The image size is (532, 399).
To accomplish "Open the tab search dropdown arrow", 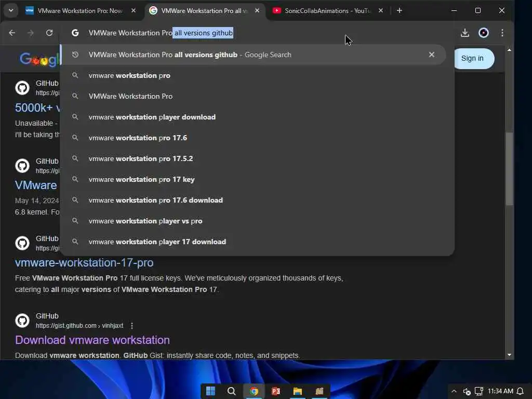I will click(x=11, y=10).
